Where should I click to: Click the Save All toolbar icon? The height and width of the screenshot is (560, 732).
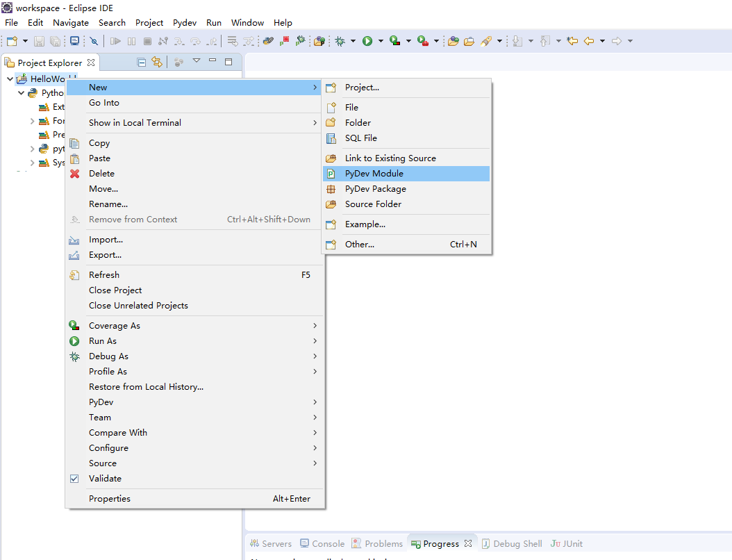(x=55, y=41)
